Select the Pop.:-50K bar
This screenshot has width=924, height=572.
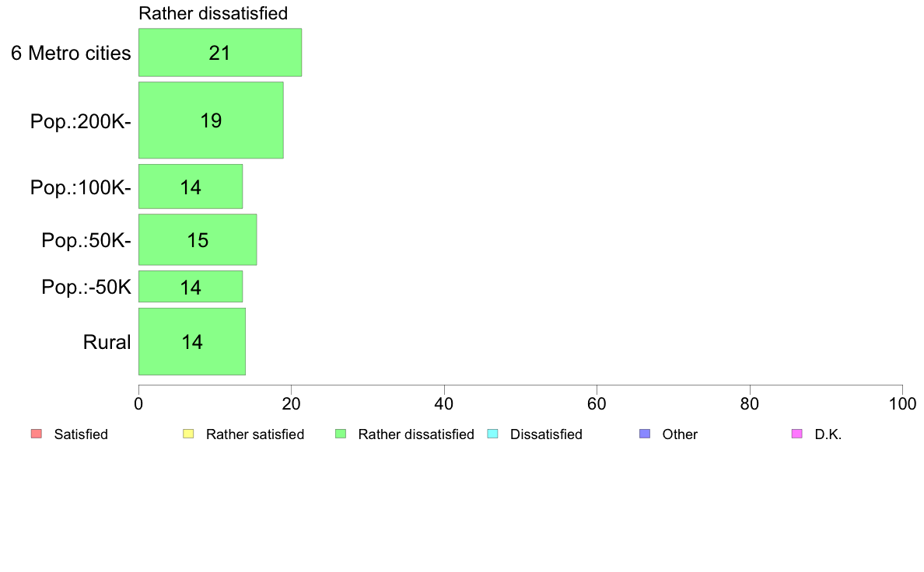[191, 287]
